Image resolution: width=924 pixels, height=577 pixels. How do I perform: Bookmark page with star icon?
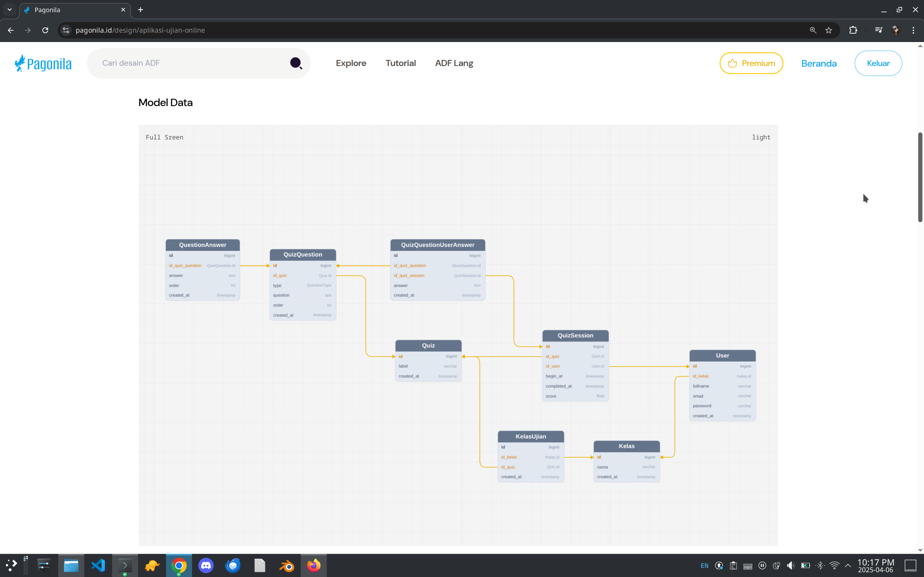coord(828,30)
